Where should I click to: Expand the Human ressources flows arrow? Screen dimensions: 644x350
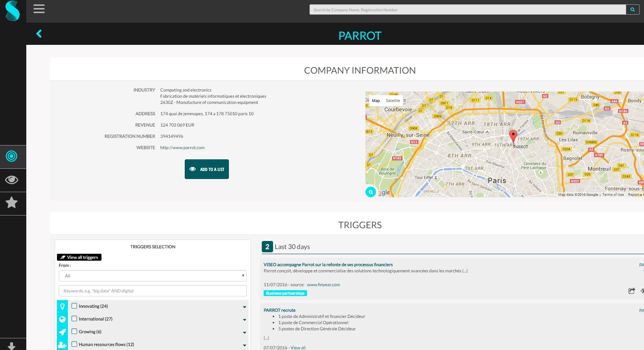tap(244, 345)
